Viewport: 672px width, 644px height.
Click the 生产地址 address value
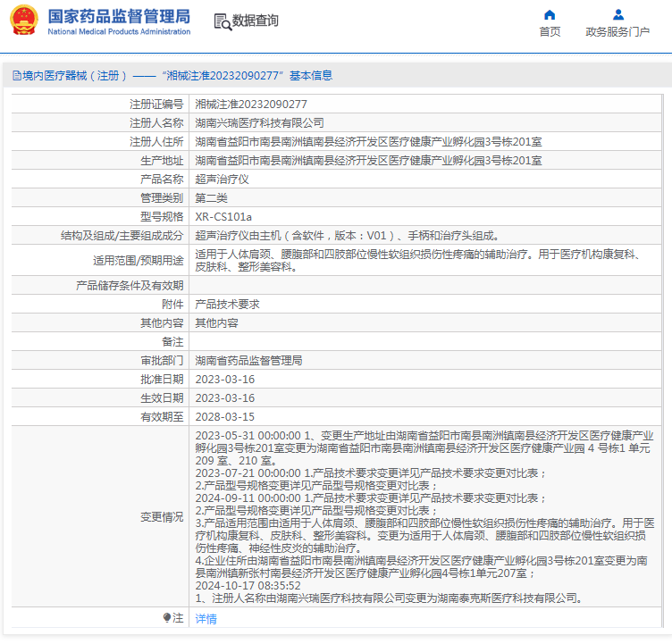(368, 161)
